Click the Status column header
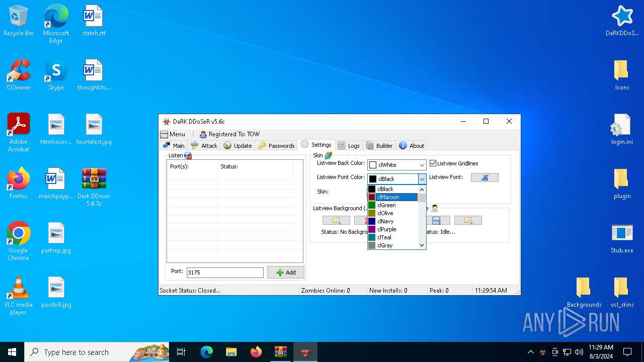Image resolution: width=644 pixels, height=362 pixels. point(256,166)
